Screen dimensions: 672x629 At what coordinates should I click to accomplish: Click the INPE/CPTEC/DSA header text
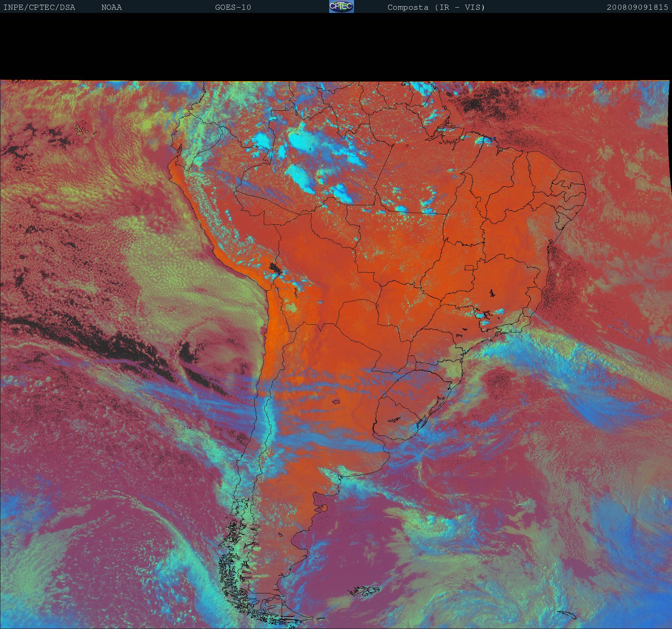point(39,7)
